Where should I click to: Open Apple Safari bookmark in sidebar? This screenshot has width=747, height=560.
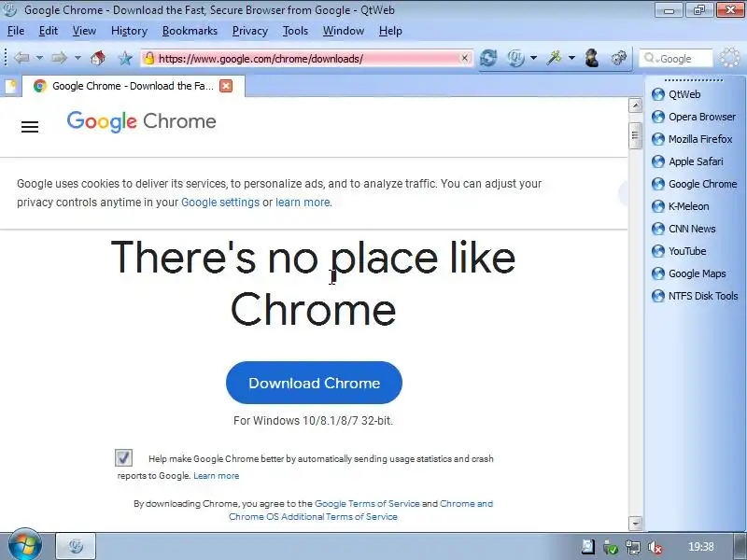pyautogui.click(x=687, y=161)
